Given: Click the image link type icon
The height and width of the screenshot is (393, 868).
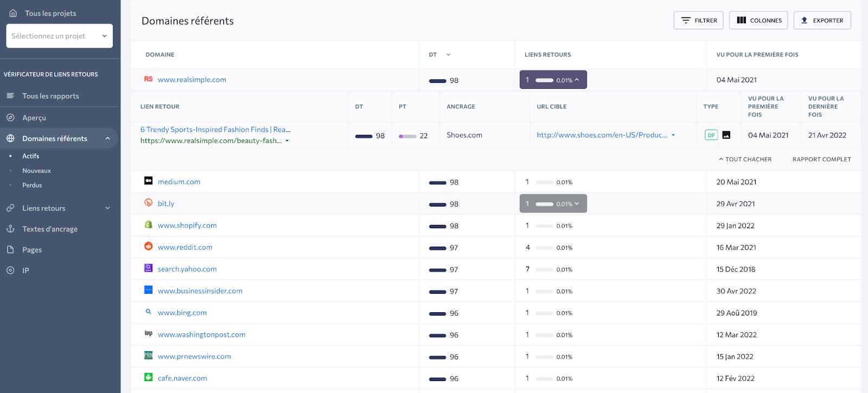Looking at the screenshot, I should tap(726, 135).
